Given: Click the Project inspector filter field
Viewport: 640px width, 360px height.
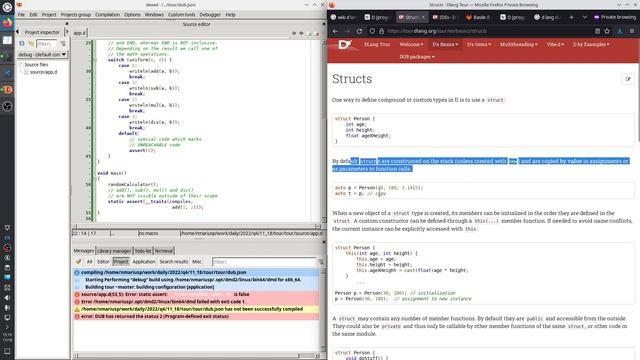Looking at the screenshot, I should (x=46, y=44).
